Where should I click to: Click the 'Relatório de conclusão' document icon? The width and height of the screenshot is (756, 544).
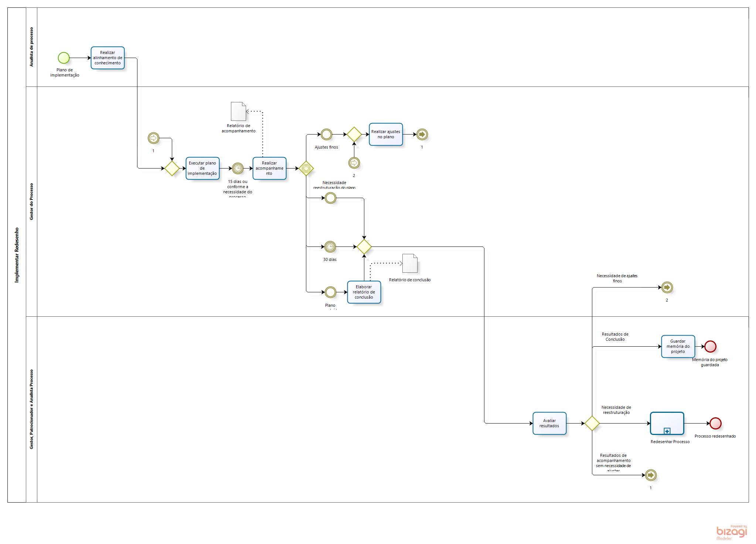410,263
